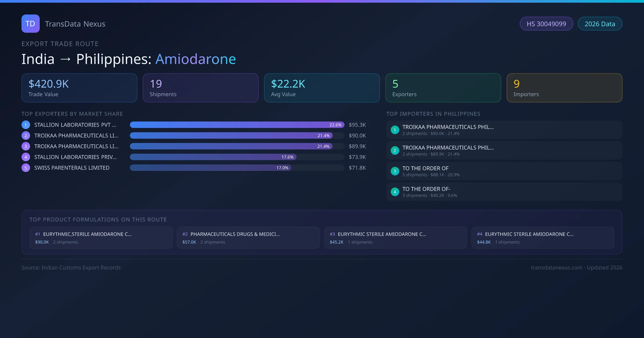The width and height of the screenshot is (644, 338).
Task: Click importer rank 1 green badge
Action: (x=395, y=130)
